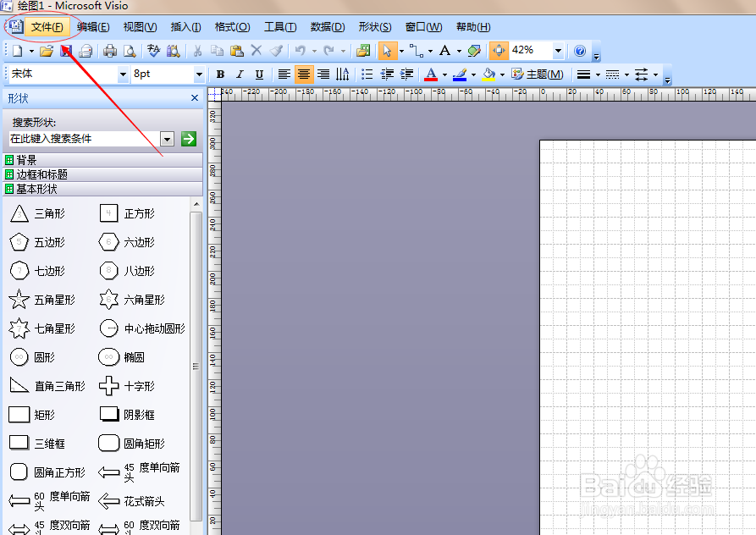Click the Cut scissors icon
Screen dimensions: 756x535
(197, 51)
